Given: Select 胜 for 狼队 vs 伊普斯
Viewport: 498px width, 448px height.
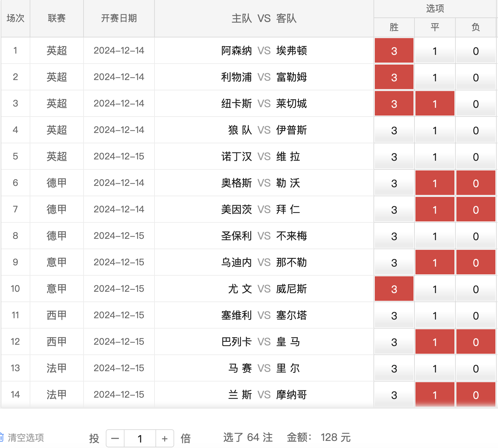Looking at the screenshot, I should pyautogui.click(x=394, y=130).
